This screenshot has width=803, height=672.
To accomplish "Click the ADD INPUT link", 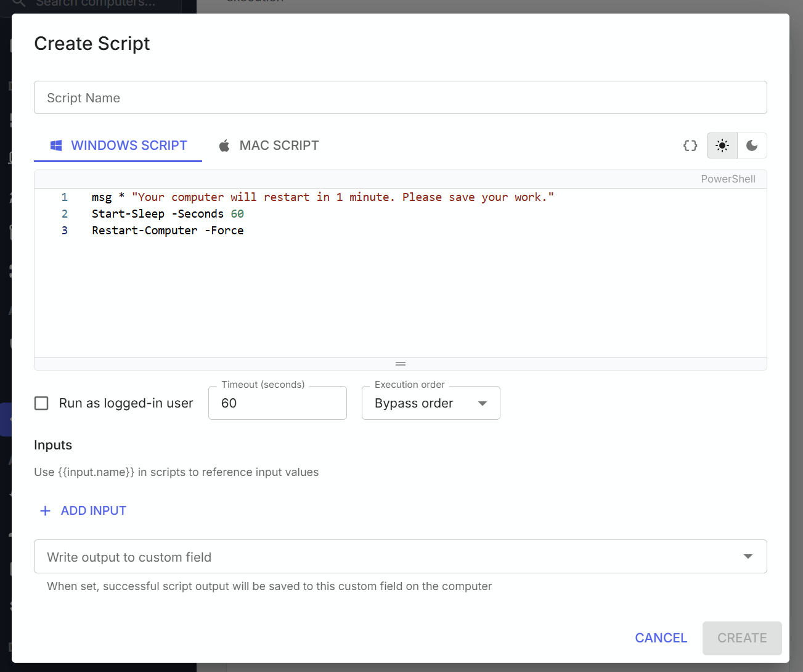I will coord(93,510).
